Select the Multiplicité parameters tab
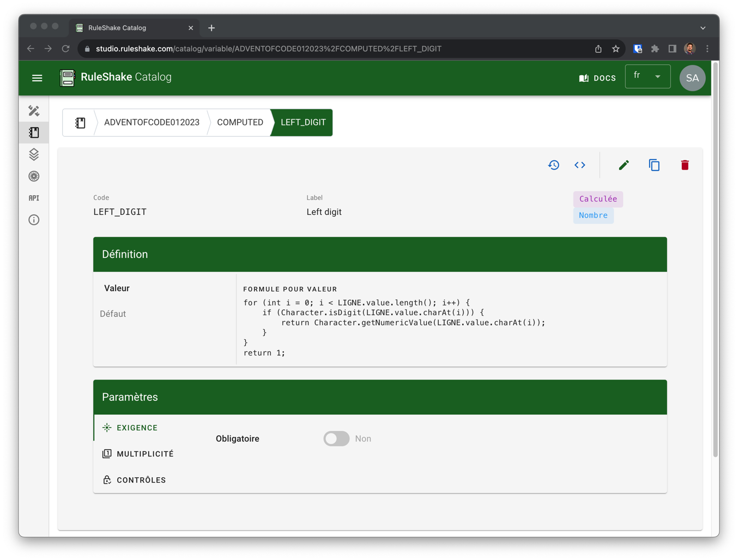 click(x=145, y=454)
